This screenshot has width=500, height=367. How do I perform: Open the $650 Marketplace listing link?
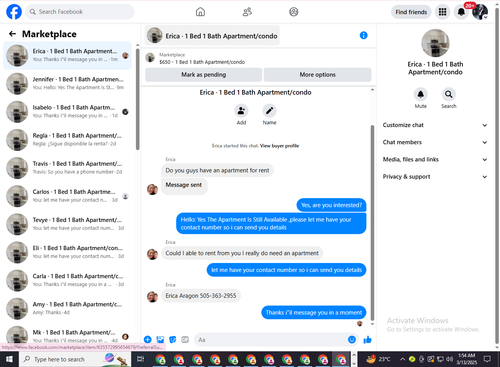(x=202, y=62)
